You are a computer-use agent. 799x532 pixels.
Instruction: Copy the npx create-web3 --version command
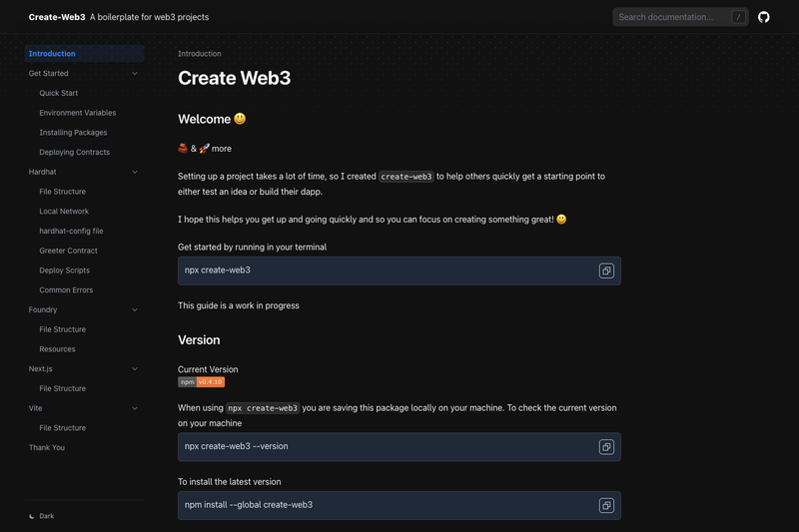606,447
